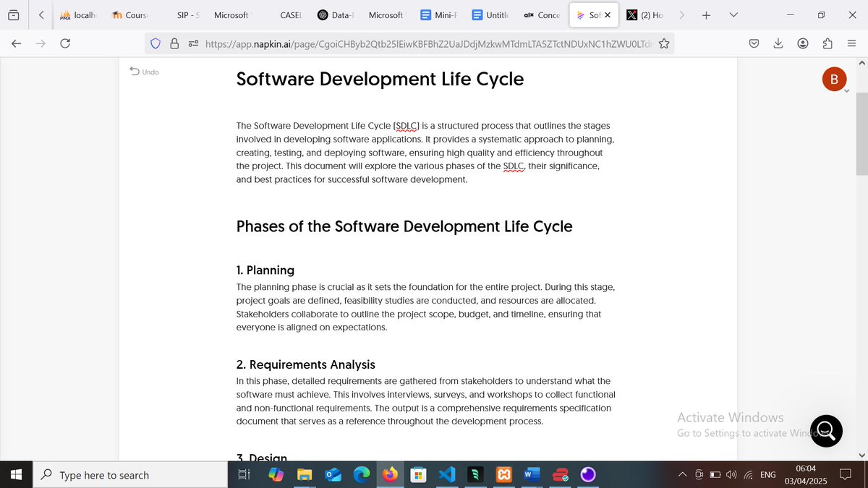Click the battery icon in the system tray

tap(715, 475)
